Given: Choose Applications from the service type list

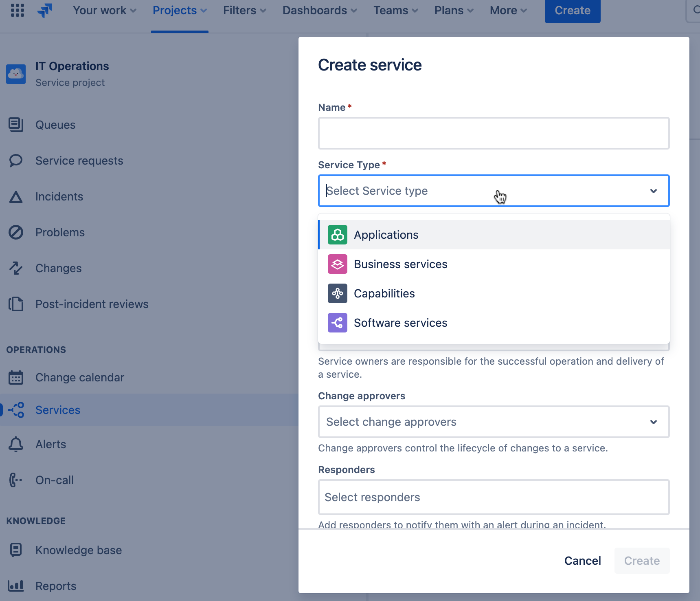Looking at the screenshot, I should (494, 235).
